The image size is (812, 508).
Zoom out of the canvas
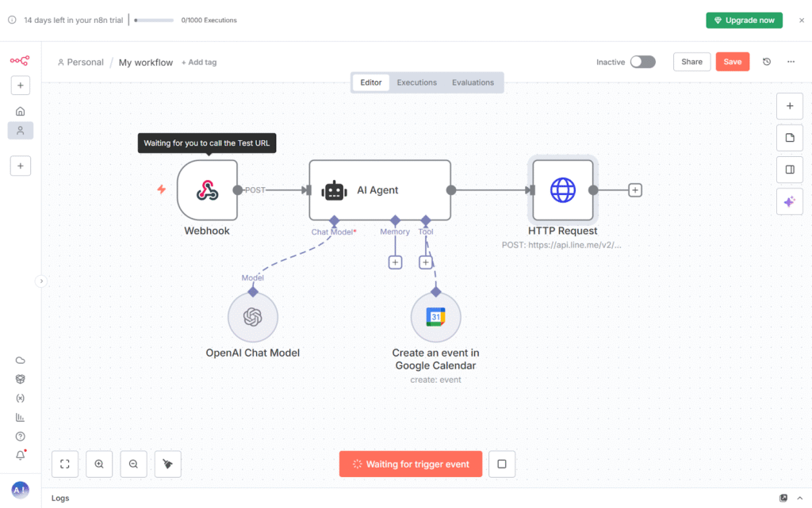(x=133, y=464)
